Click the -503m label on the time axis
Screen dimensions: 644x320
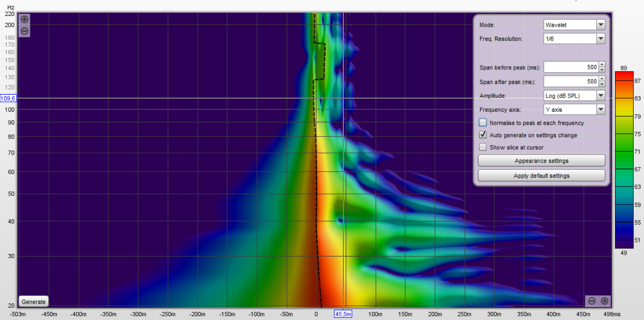pos(19,314)
